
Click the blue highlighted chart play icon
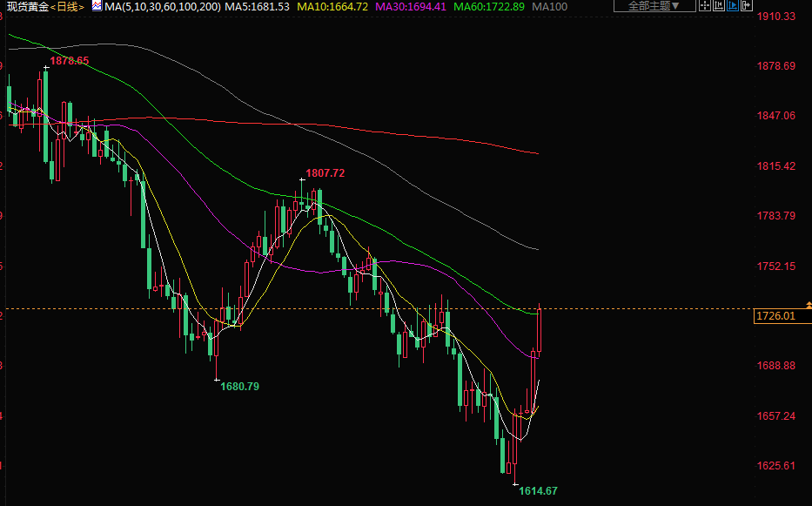click(733, 5)
